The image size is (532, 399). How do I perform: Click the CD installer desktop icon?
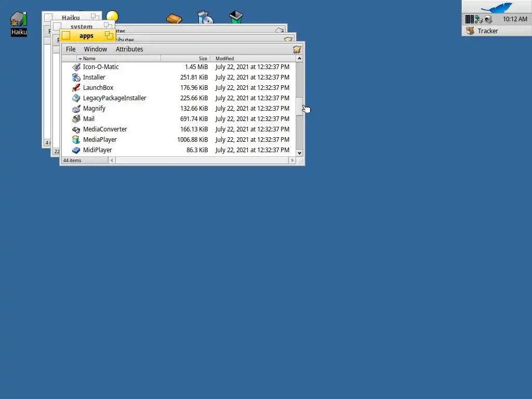click(x=205, y=17)
